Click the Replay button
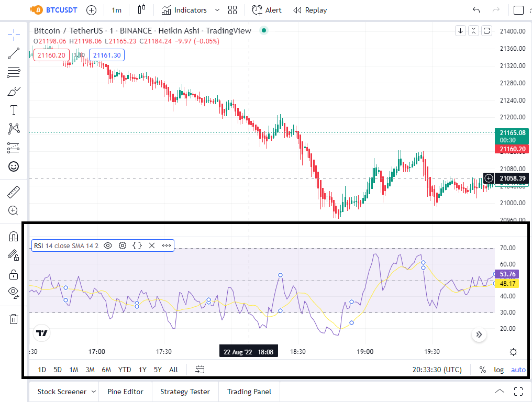Screen dimensions: 532x402 click(310, 10)
